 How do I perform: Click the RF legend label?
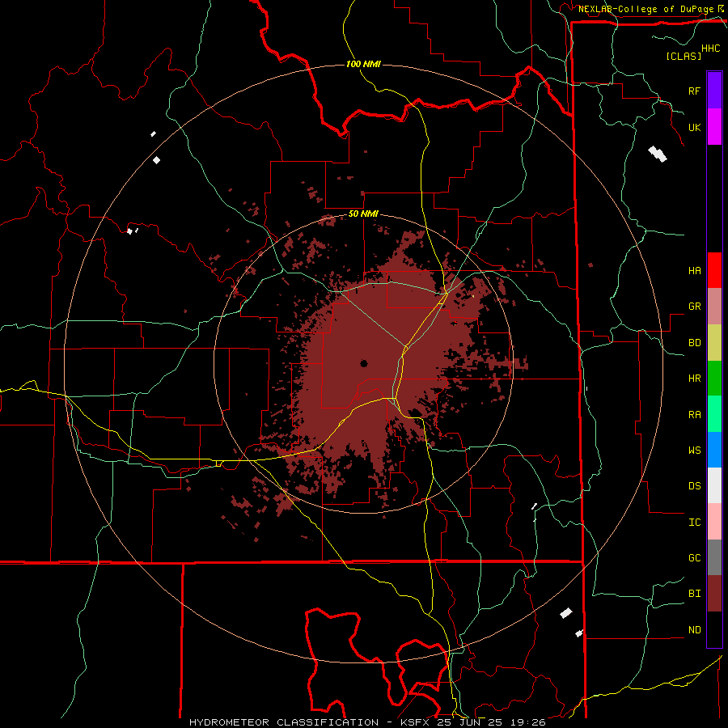[x=694, y=91]
